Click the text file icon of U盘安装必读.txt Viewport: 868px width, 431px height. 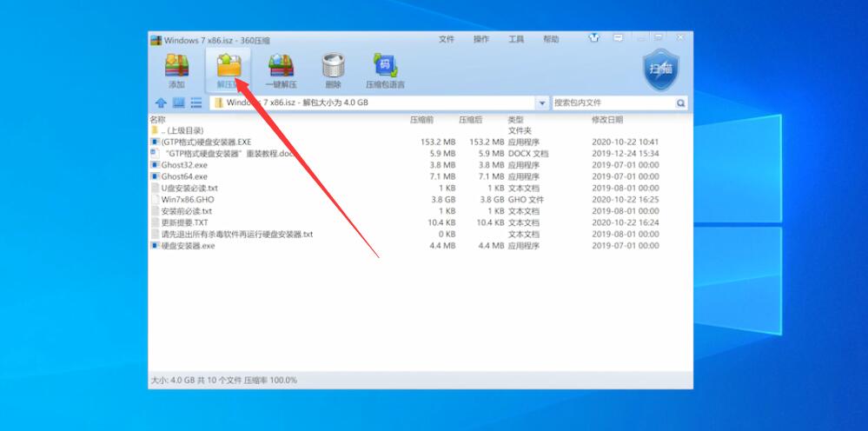(155, 188)
